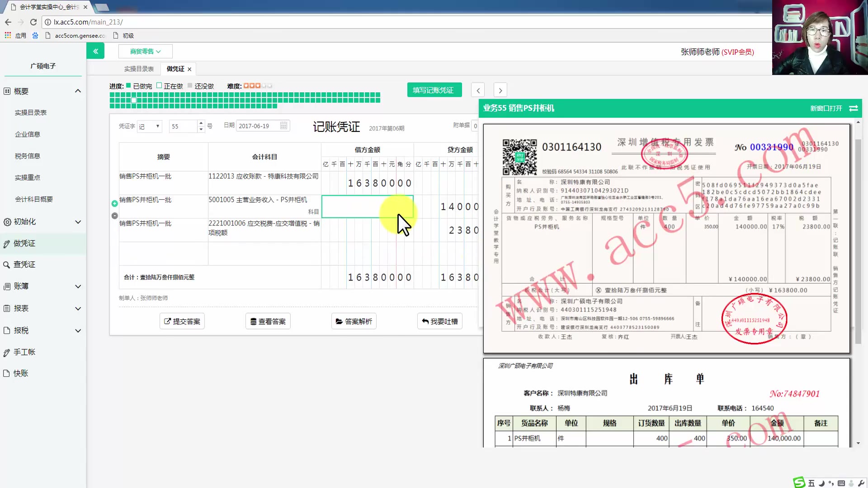
Task: Click the 初始化 gear icon
Action: coord(6,222)
